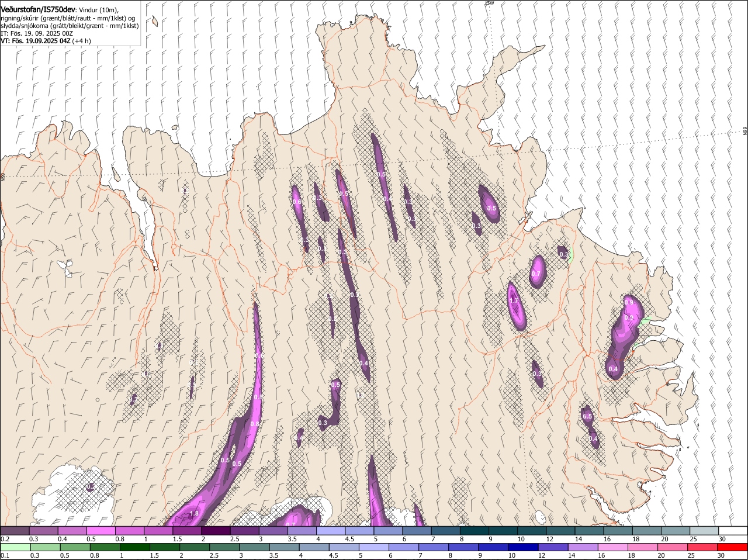The height and width of the screenshot is (560, 748).
Task: Pick upper legend swatch between 2 and 2.5
Action: (216, 530)
